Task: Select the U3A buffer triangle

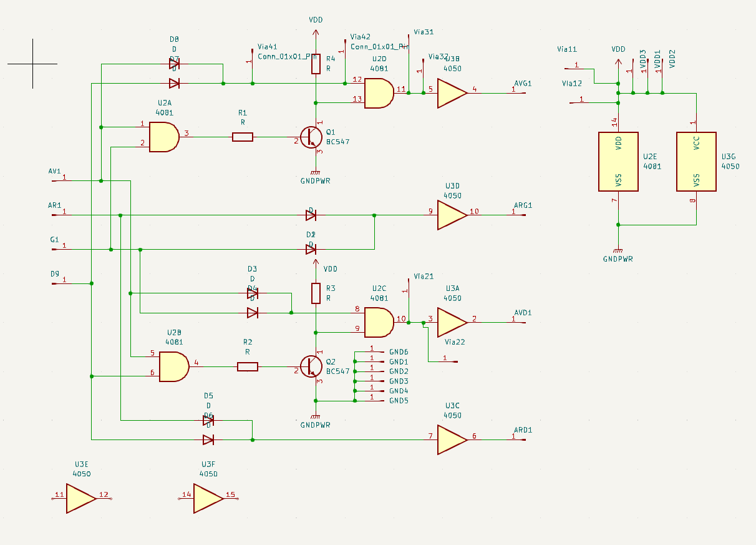Action: 451,323
